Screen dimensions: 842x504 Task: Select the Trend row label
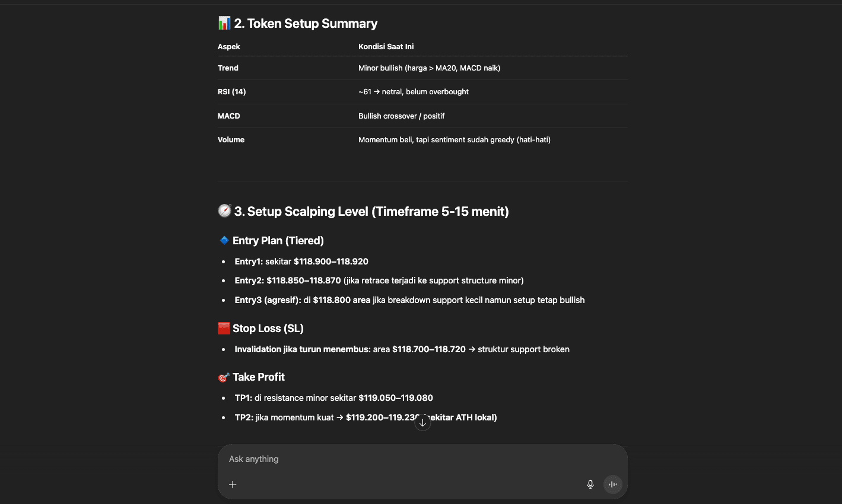point(228,68)
